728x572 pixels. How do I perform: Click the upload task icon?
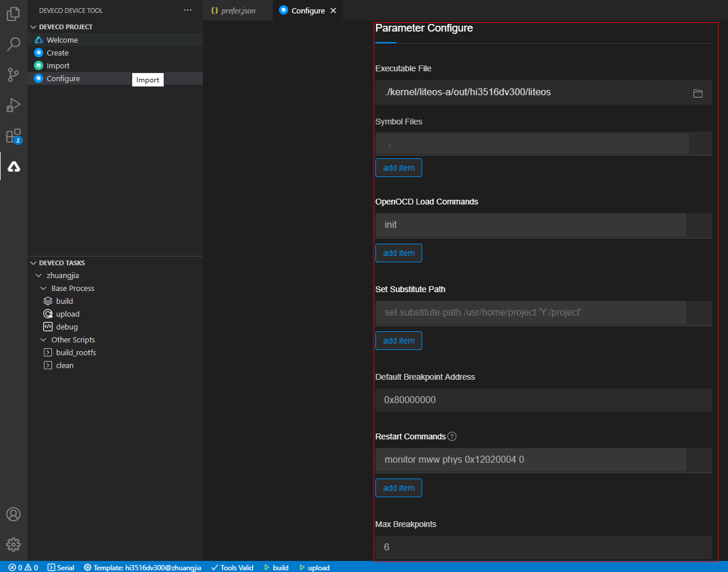click(x=48, y=314)
